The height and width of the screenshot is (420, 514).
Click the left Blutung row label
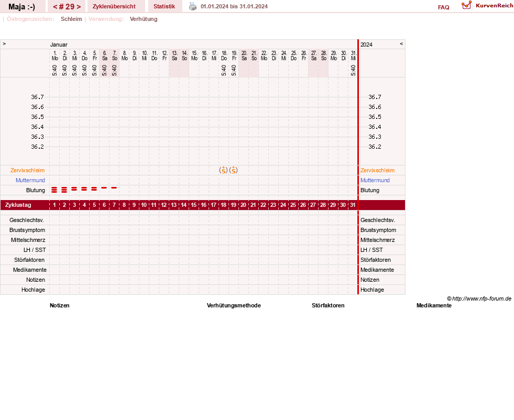click(x=36, y=190)
